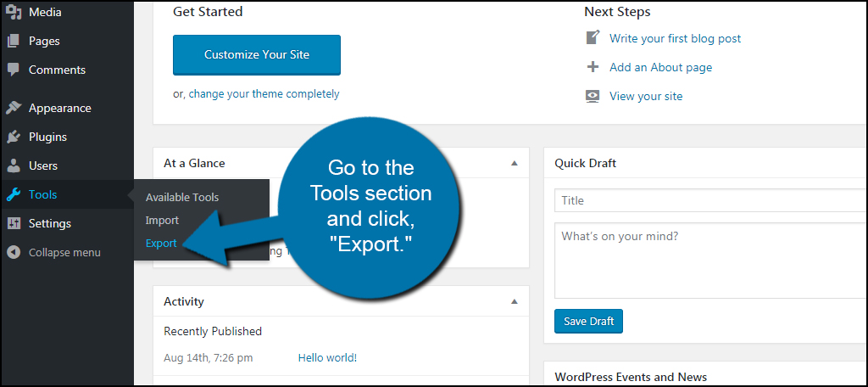Open View your site link

pos(646,96)
